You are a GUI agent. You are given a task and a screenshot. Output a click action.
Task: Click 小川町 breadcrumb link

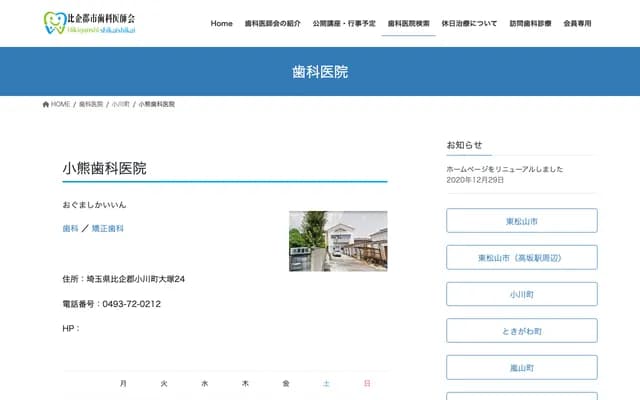click(x=120, y=104)
